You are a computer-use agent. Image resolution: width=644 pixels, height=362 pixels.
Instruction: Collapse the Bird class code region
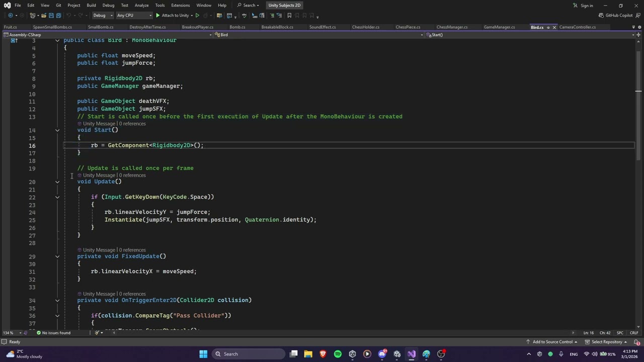(x=57, y=40)
